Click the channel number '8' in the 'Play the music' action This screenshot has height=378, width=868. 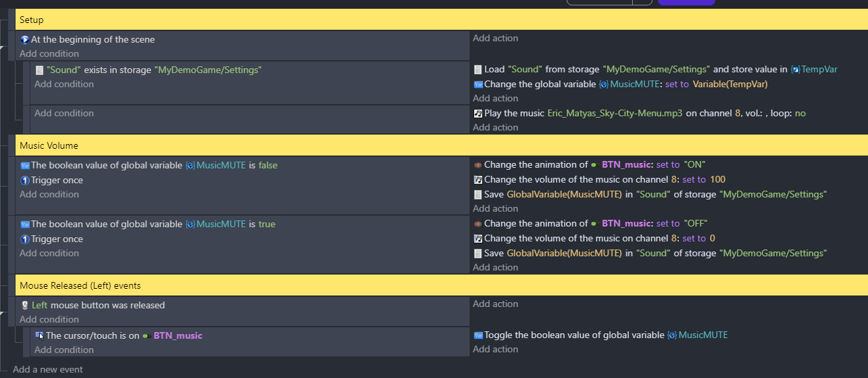(738, 114)
